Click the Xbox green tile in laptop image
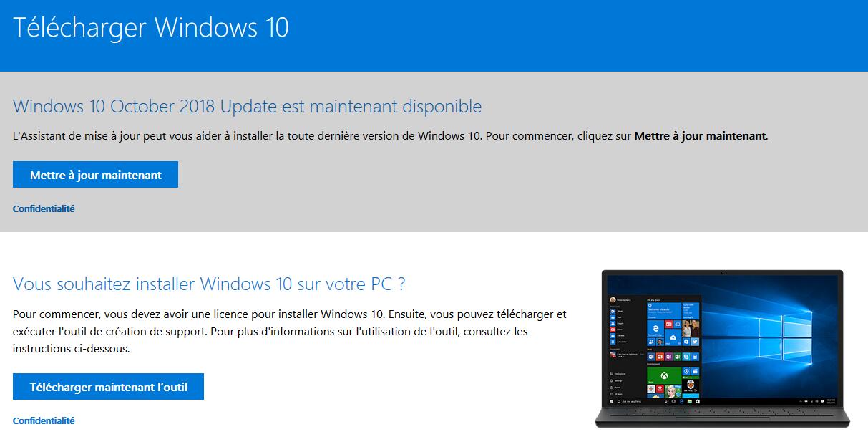This screenshot has height=447, width=868. [664, 375]
